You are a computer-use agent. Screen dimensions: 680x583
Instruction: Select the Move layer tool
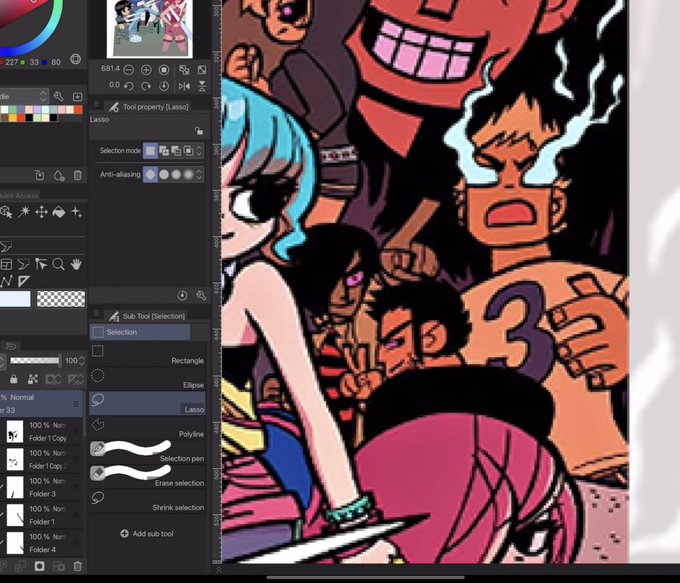coord(41,212)
